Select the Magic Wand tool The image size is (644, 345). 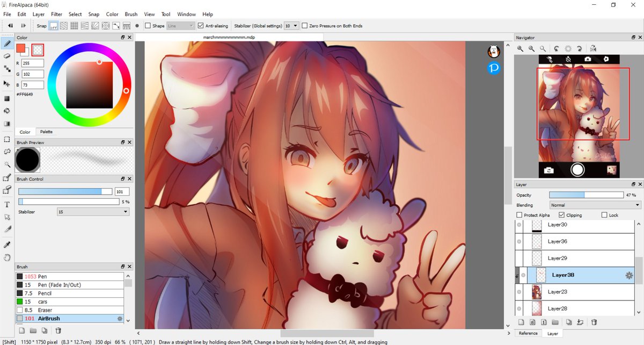pyautogui.click(x=7, y=164)
